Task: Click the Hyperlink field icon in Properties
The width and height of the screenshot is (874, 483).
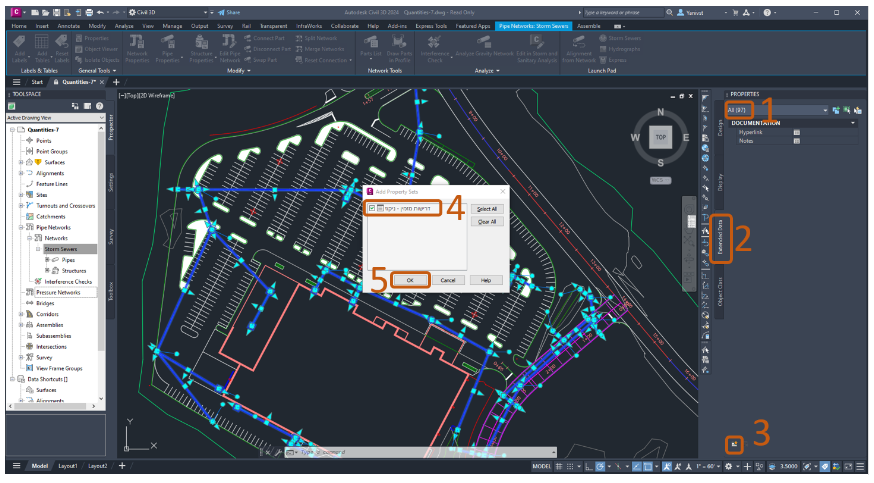Action: tap(796, 131)
